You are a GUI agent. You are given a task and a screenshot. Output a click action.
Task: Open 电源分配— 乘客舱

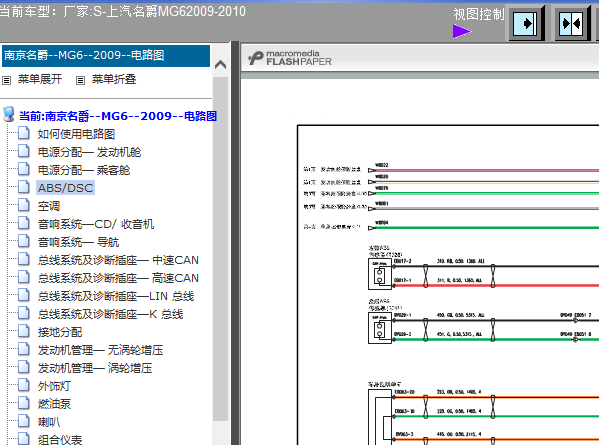click(x=84, y=170)
